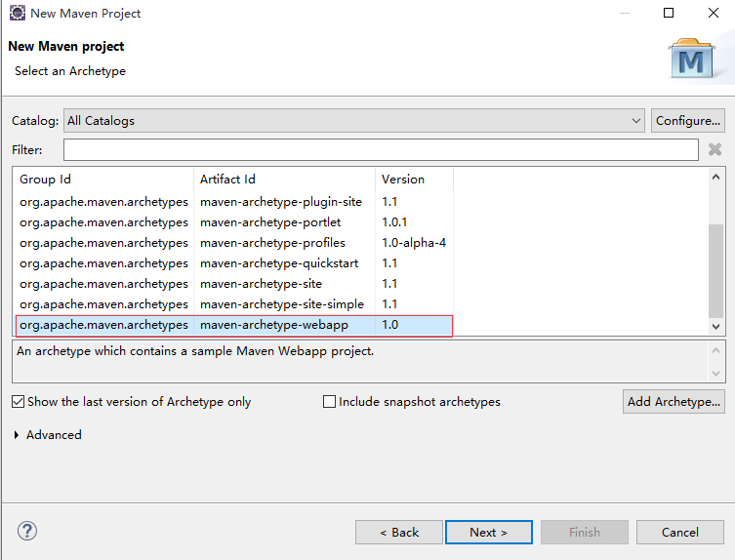Close the New Maven Project window
Image resolution: width=735 pixels, height=560 pixels.
714,13
